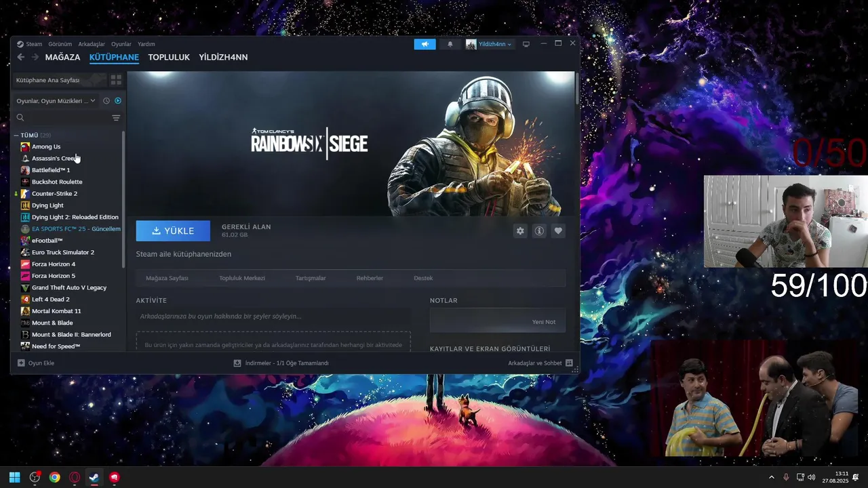
Task: Show game info circle icon
Action: click(539, 231)
